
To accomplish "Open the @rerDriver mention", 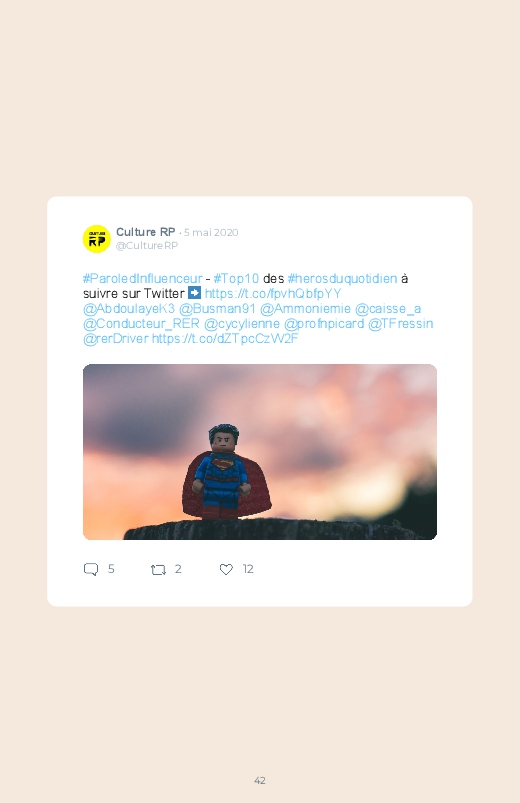I will (116, 339).
